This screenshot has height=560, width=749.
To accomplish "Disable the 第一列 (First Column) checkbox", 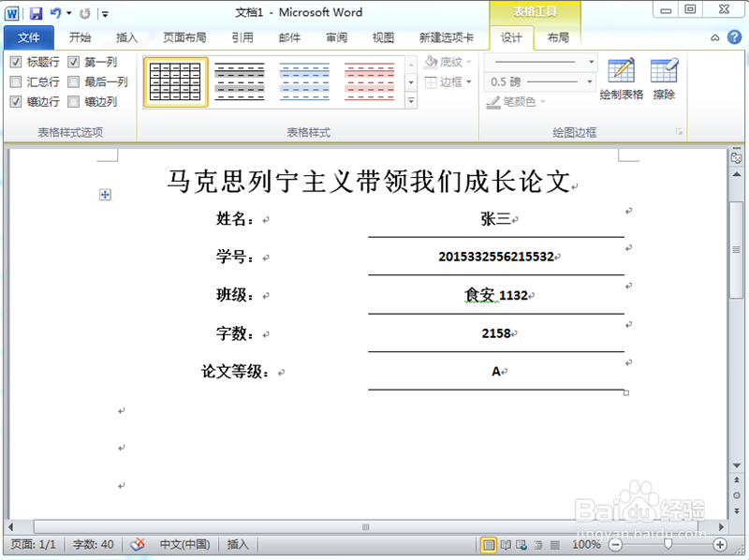I will (x=73, y=62).
